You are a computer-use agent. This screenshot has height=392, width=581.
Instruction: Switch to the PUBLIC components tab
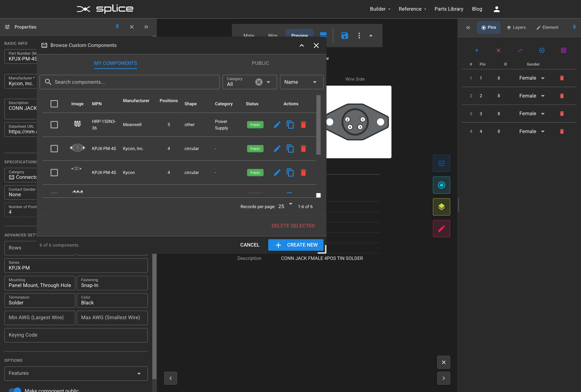point(260,63)
